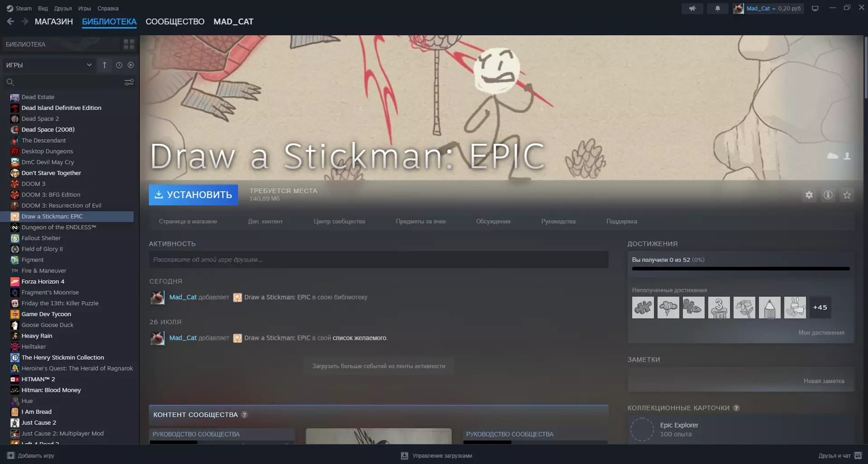This screenshot has width=868, height=464.
Task: Click the Steam logo menu
Action: [x=19, y=9]
